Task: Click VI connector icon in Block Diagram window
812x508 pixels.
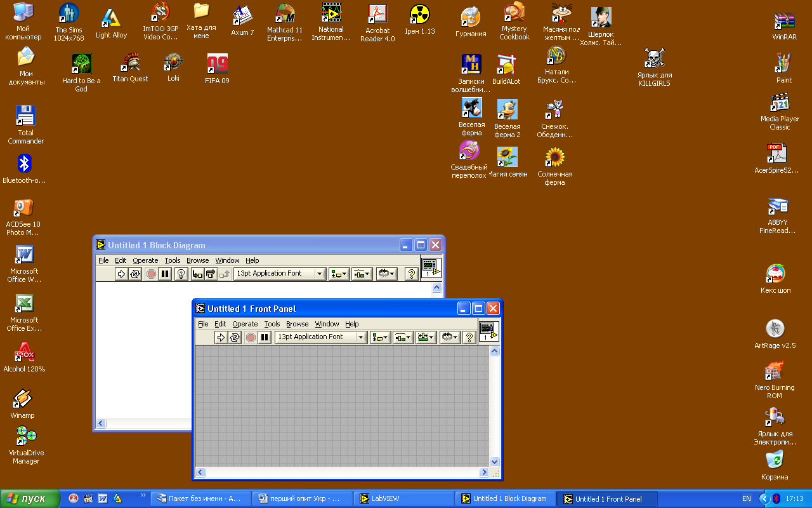Action: pos(431,267)
